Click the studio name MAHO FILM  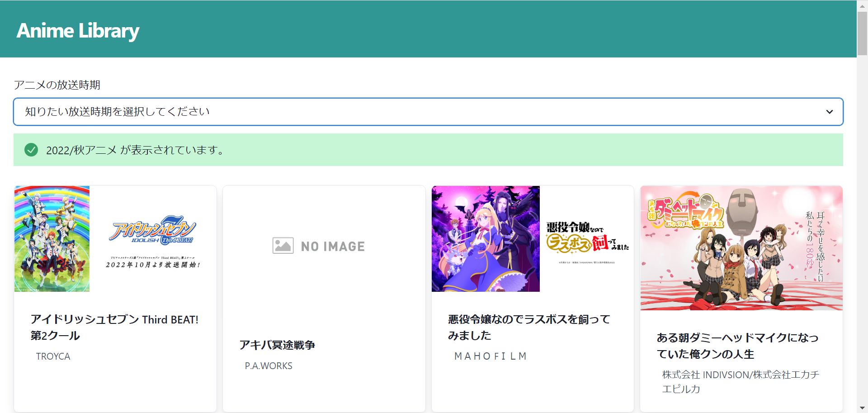point(491,356)
